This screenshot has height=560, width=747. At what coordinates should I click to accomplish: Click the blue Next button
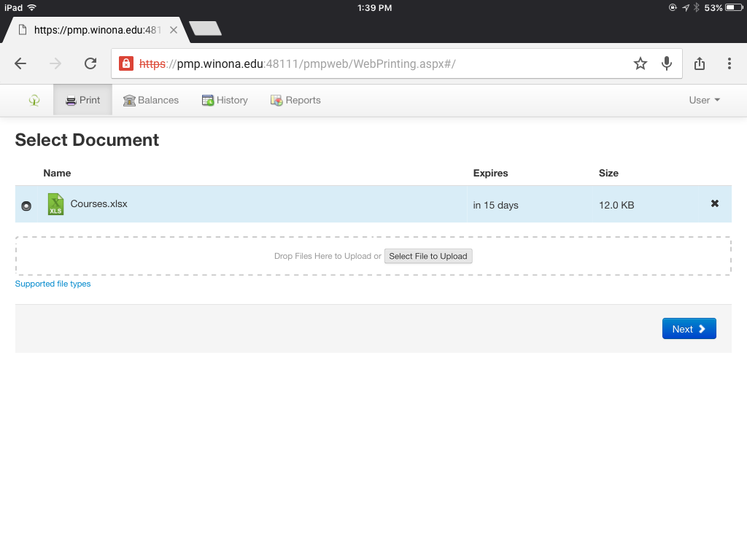coord(689,329)
